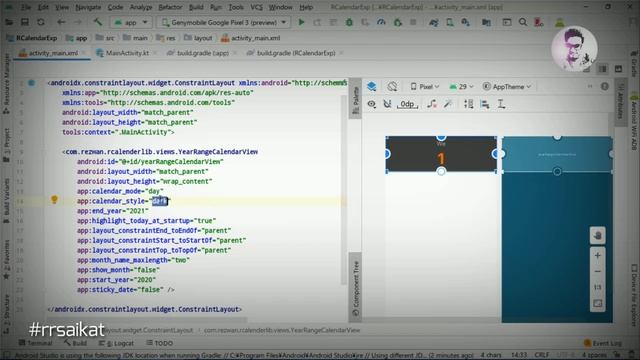The height and width of the screenshot is (360, 640).
Task: Click the Sync refresh icon in toolbar
Action: click(x=40, y=22)
